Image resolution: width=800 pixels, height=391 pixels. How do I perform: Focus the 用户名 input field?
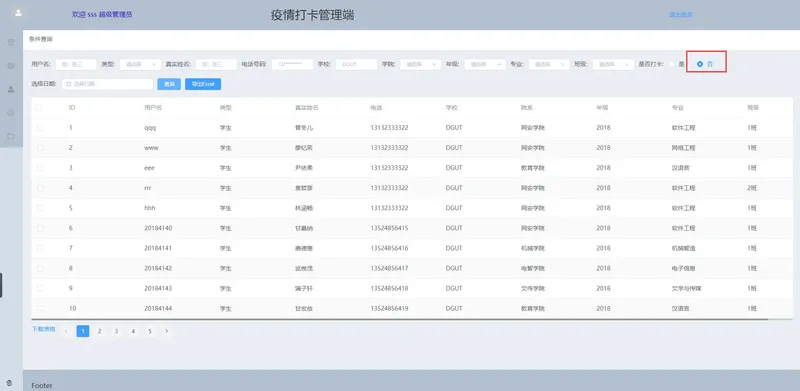pyautogui.click(x=76, y=64)
